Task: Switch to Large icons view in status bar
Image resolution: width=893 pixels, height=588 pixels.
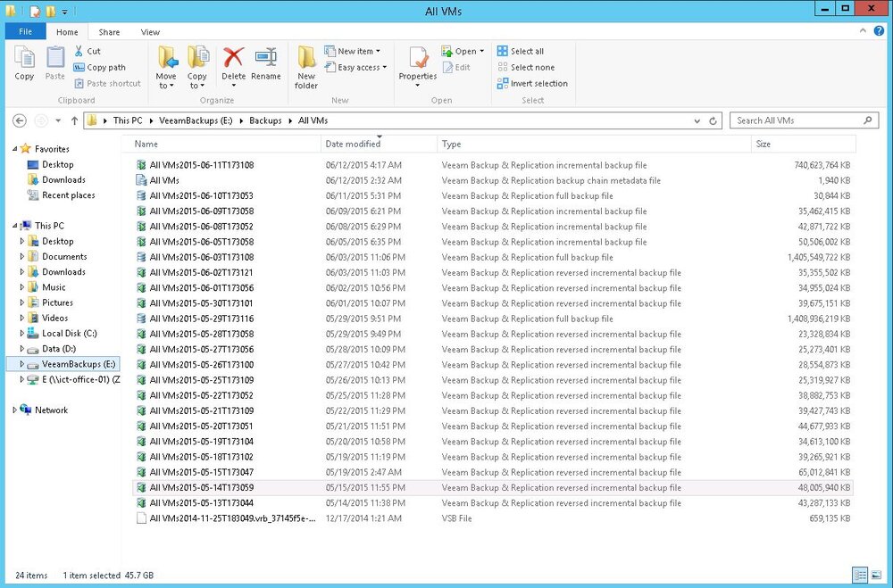Action: click(876, 575)
